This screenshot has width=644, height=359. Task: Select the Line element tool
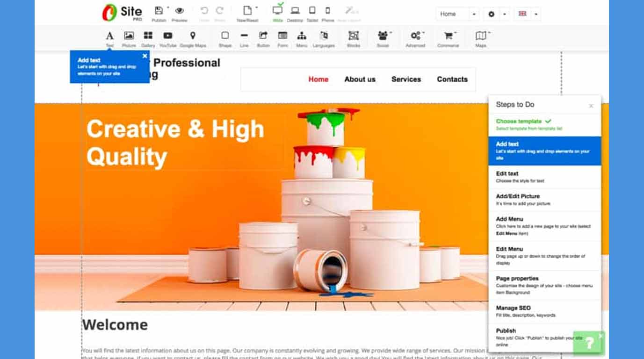[x=244, y=39]
